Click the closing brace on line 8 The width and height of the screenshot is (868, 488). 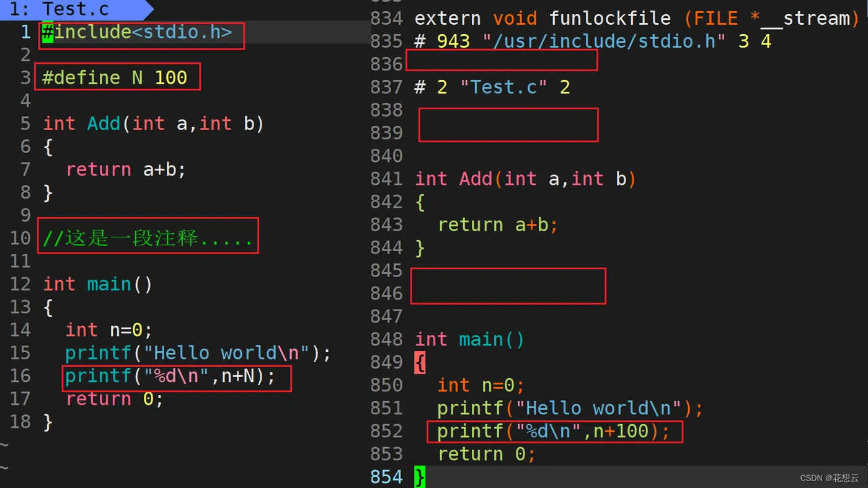[48, 193]
